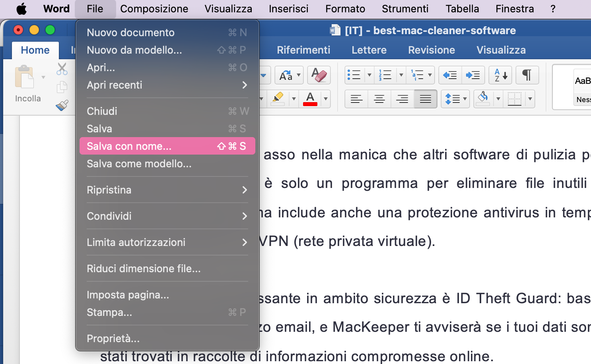Viewport: 591px width, 364px height.
Task: Click the increase indent icon
Action: point(473,75)
